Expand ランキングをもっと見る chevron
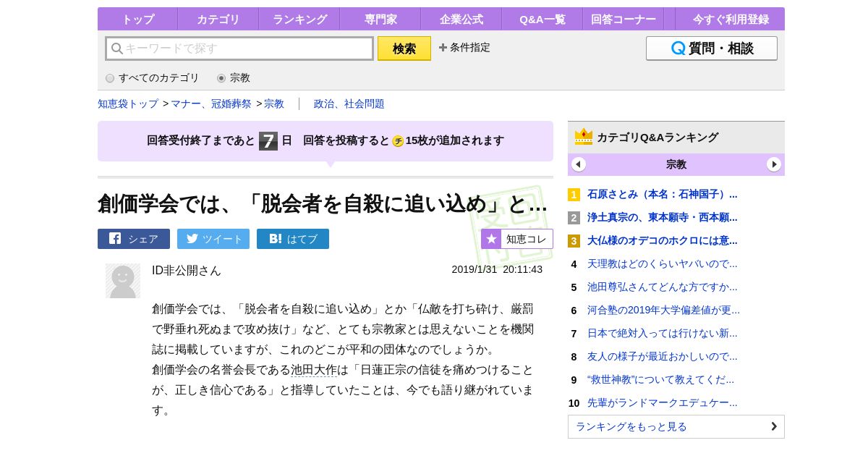The height and width of the screenshot is (456, 868). 774,426
